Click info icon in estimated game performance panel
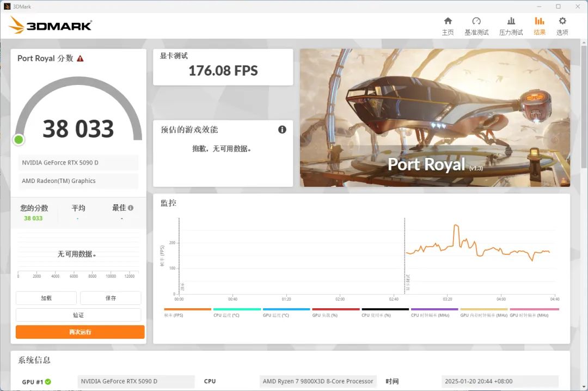The image size is (588, 391). (282, 130)
